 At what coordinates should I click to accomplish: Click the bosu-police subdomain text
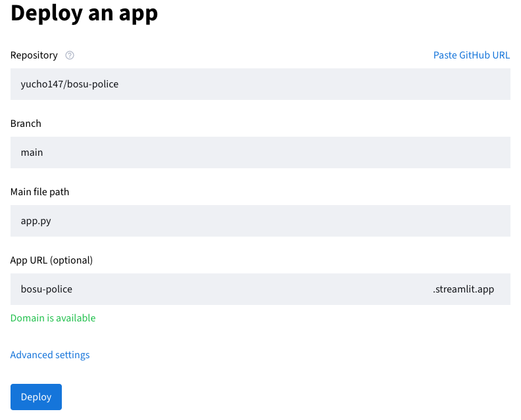(x=47, y=289)
